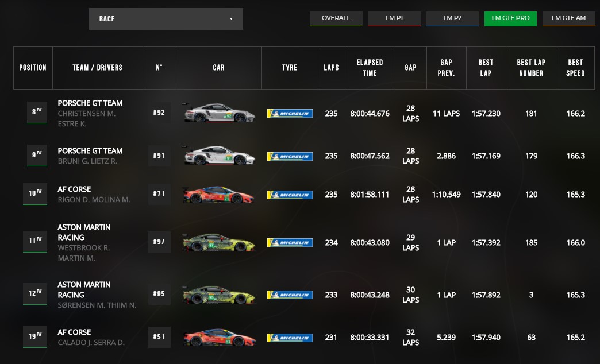This screenshot has height=364, width=600.
Task: Click the BEST LAP column header
Action: click(x=486, y=68)
